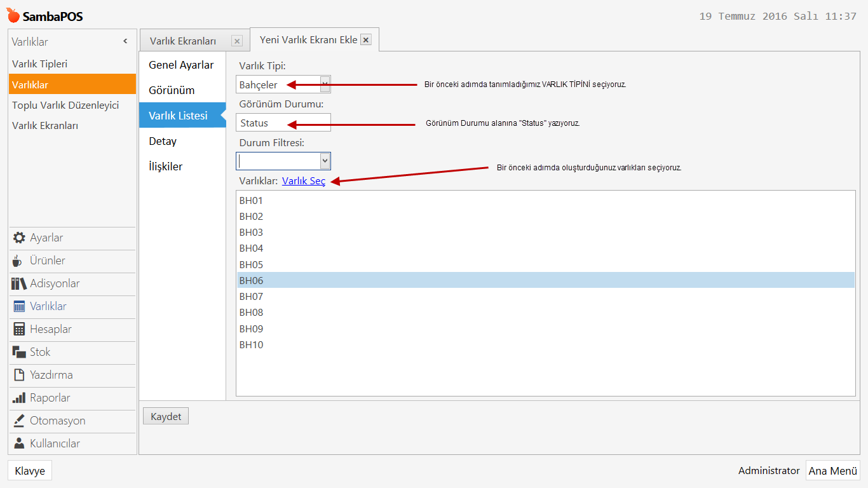Open the Adisyonlar books icon
Viewport: 868px width, 488px height.
click(19, 283)
